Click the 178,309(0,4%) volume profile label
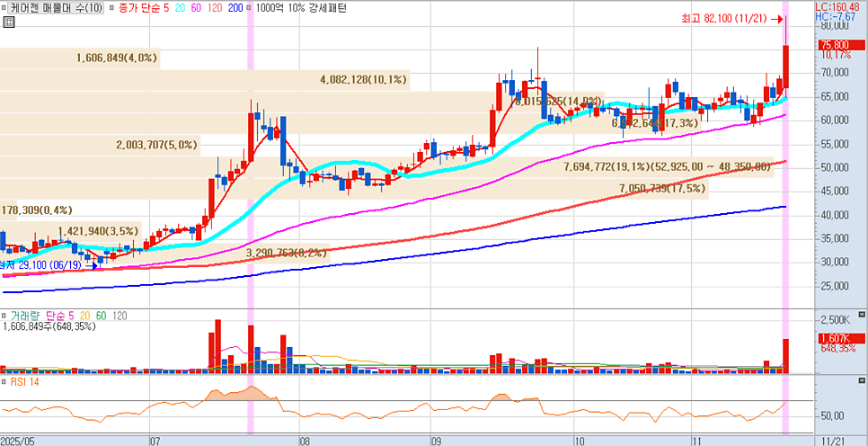868x446 pixels. 37,210
